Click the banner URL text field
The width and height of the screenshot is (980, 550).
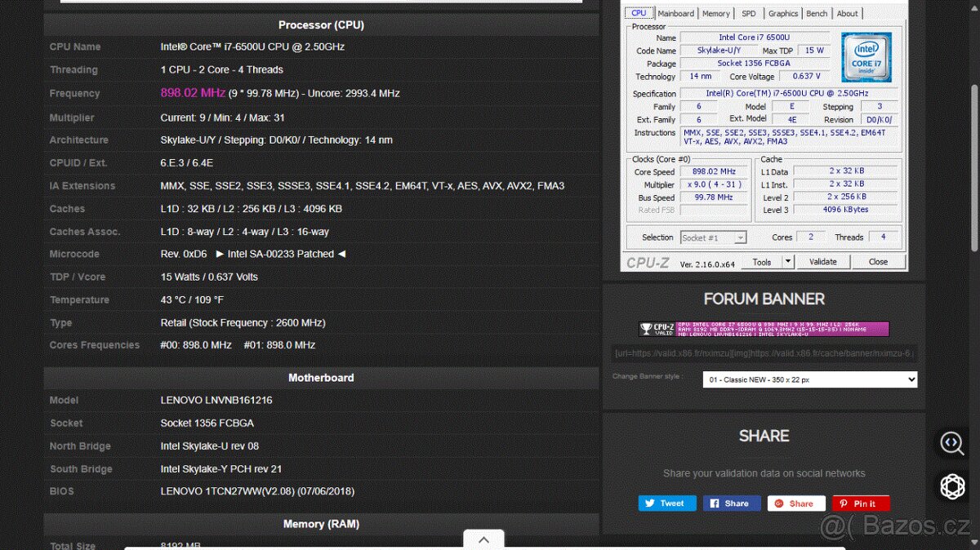[x=764, y=353]
